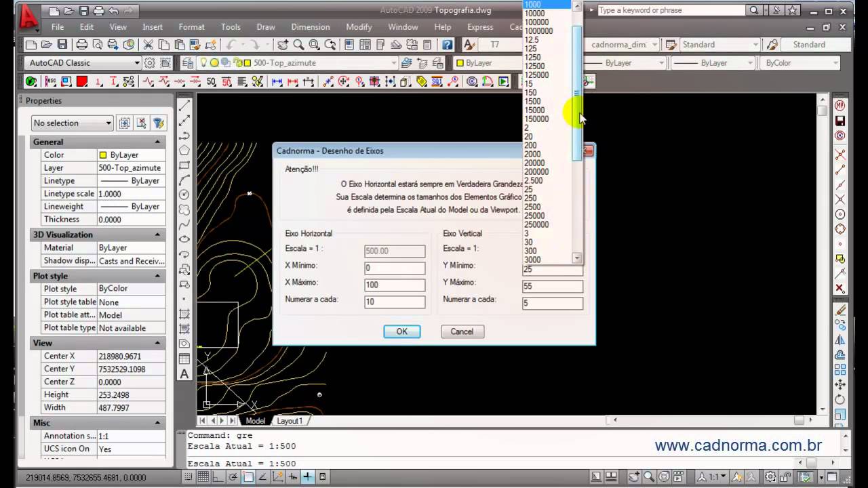Select the Spline draw tool

click(x=184, y=224)
